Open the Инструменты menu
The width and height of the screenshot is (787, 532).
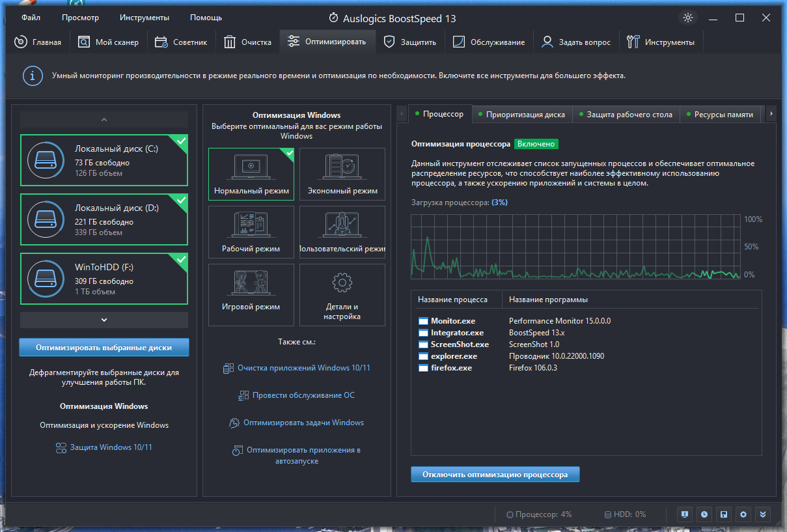[x=145, y=18]
